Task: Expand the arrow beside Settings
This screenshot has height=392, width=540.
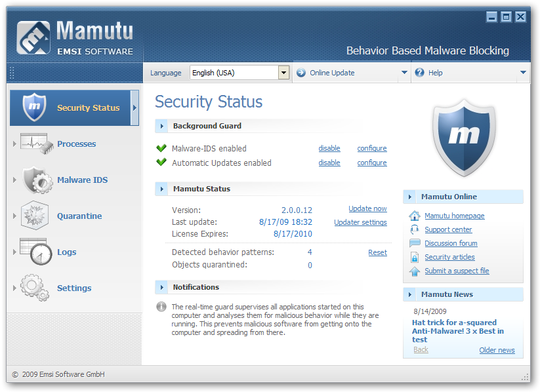Action: 14,288
